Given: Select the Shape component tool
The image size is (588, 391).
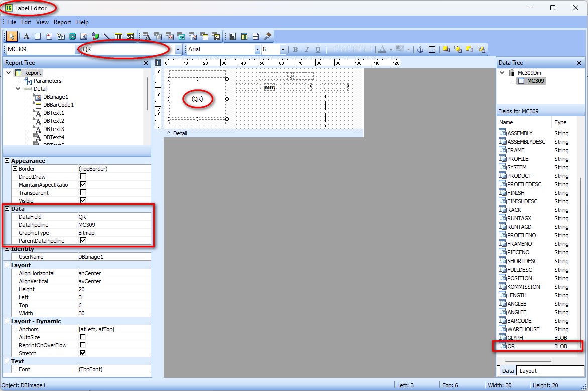Looking at the screenshot, I should click(95, 36).
